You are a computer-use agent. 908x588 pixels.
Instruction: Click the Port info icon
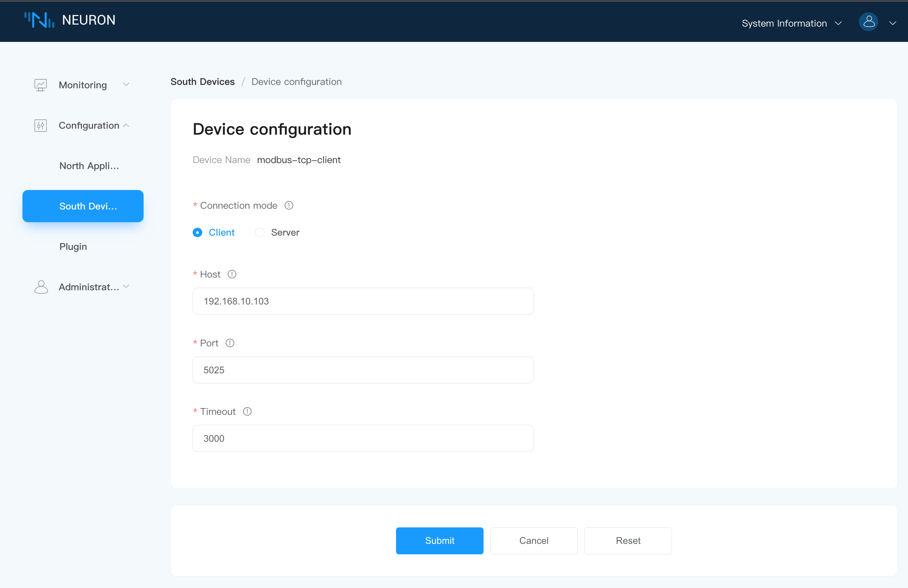click(x=230, y=343)
